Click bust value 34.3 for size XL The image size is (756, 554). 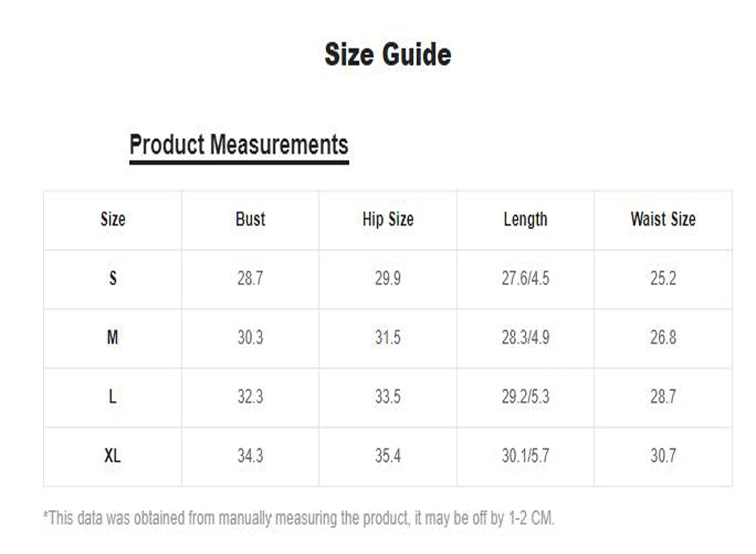(250, 456)
